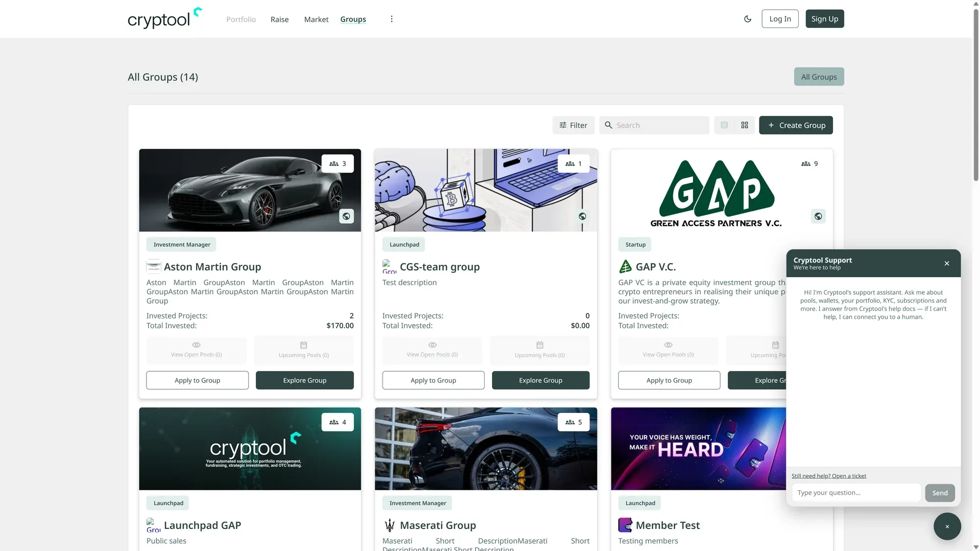This screenshot has width=980, height=551.
Task: Click GAP V.C. green triangle logo icon
Action: (x=625, y=266)
